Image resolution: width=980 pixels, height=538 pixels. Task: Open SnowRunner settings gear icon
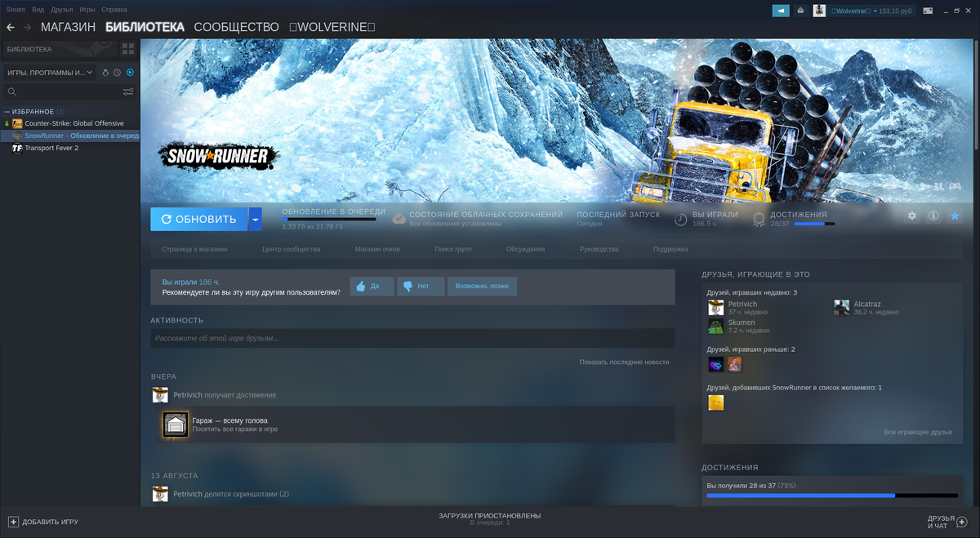pyautogui.click(x=912, y=216)
